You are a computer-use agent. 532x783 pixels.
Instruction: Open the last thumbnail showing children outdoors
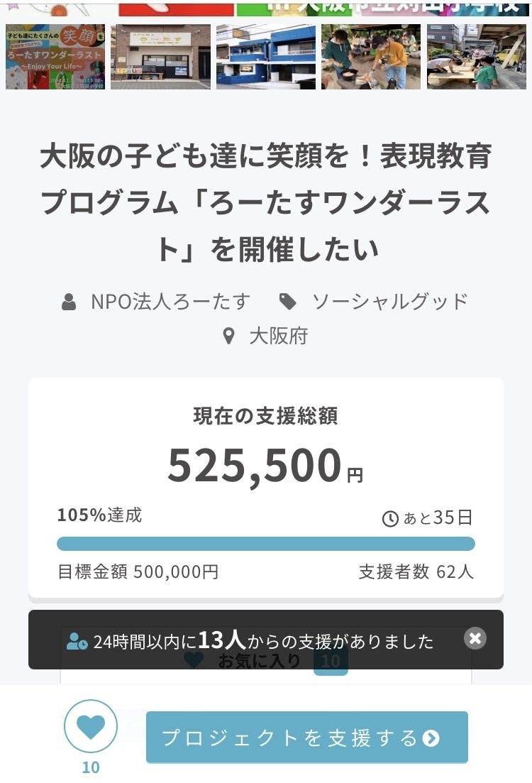(476, 57)
